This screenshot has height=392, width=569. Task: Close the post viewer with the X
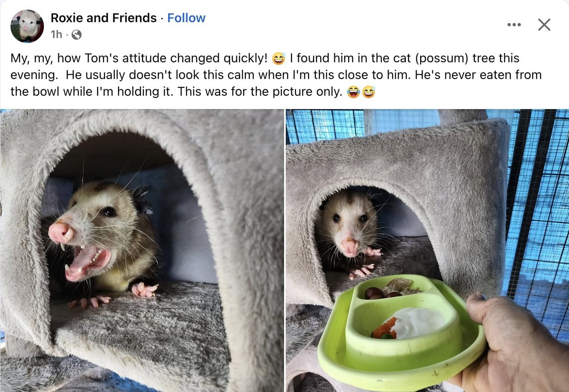[x=544, y=25]
